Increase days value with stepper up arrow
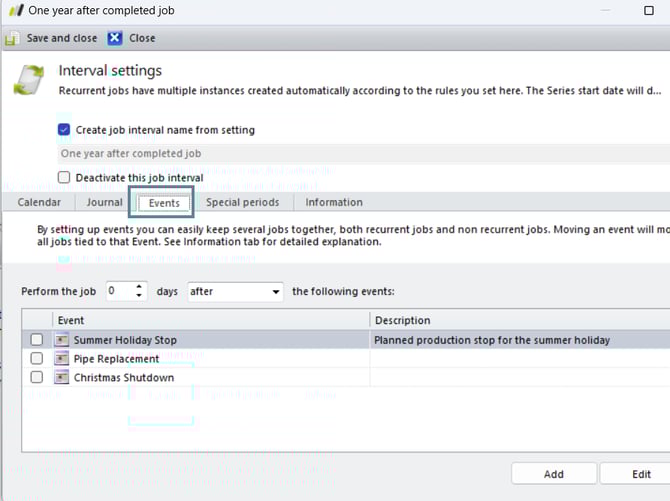The width and height of the screenshot is (670, 501). click(139, 287)
